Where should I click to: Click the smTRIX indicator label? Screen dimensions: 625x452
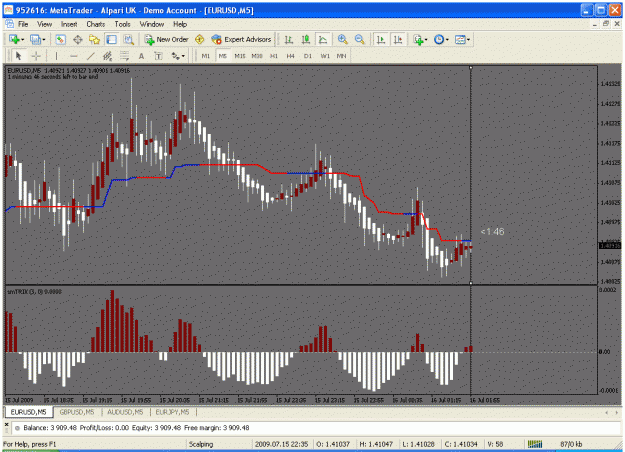tap(34, 292)
